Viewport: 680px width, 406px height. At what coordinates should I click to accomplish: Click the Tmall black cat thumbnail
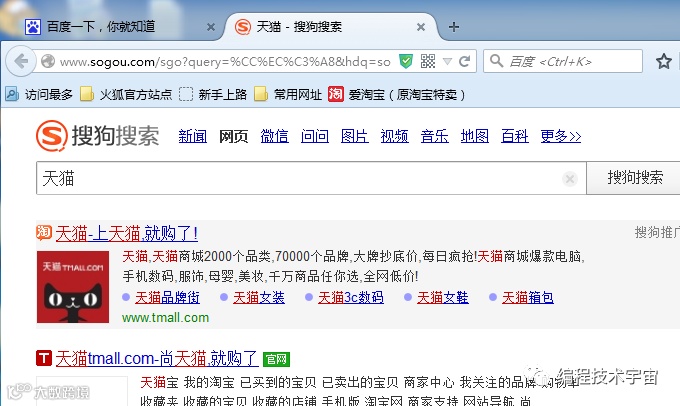point(73,287)
